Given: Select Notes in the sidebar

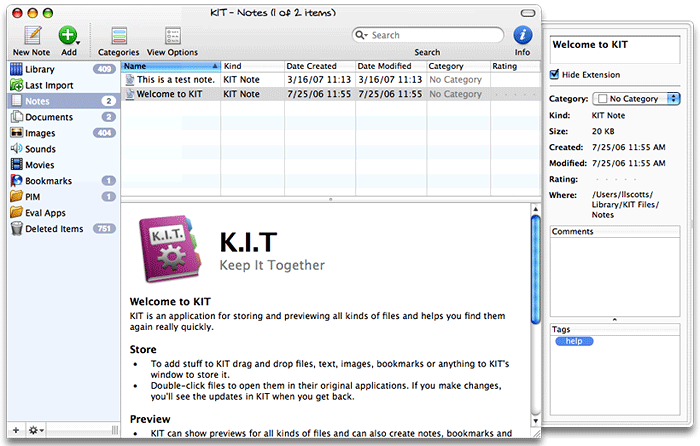Looking at the screenshot, I should coord(63,101).
